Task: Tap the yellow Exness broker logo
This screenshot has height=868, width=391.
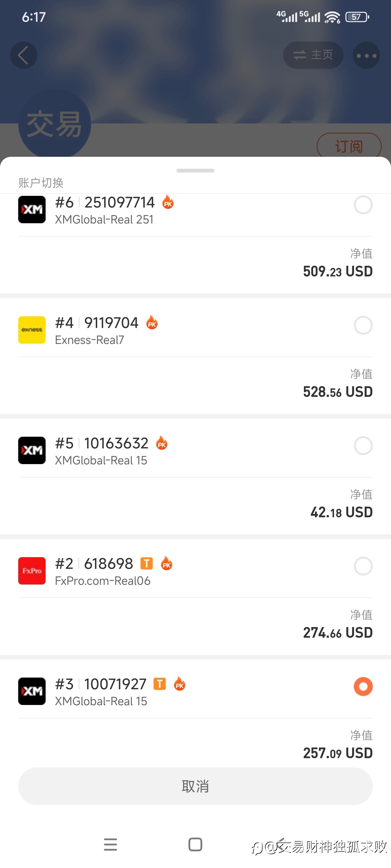Action: coord(32,330)
